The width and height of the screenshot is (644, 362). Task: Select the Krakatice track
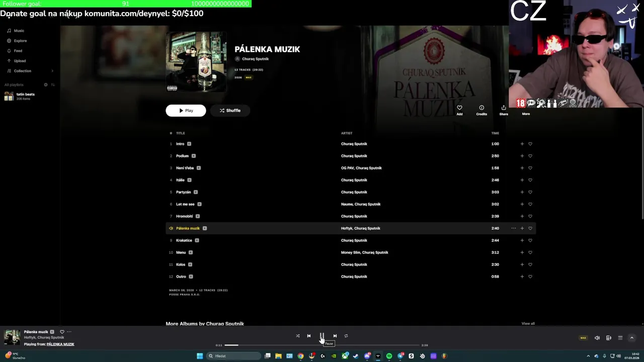(x=184, y=240)
